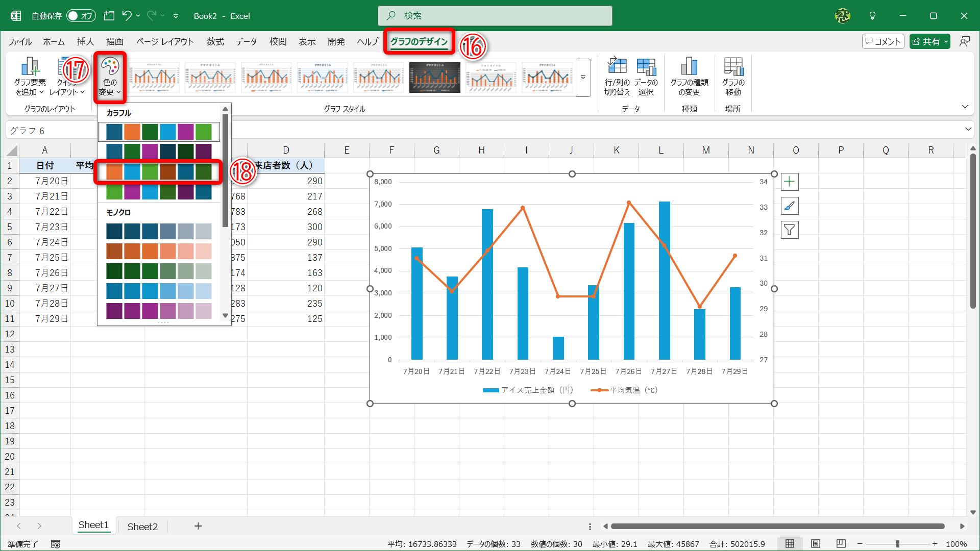980x551 pixels.
Task: Click the chart filter funnel button
Action: click(790, 230)
